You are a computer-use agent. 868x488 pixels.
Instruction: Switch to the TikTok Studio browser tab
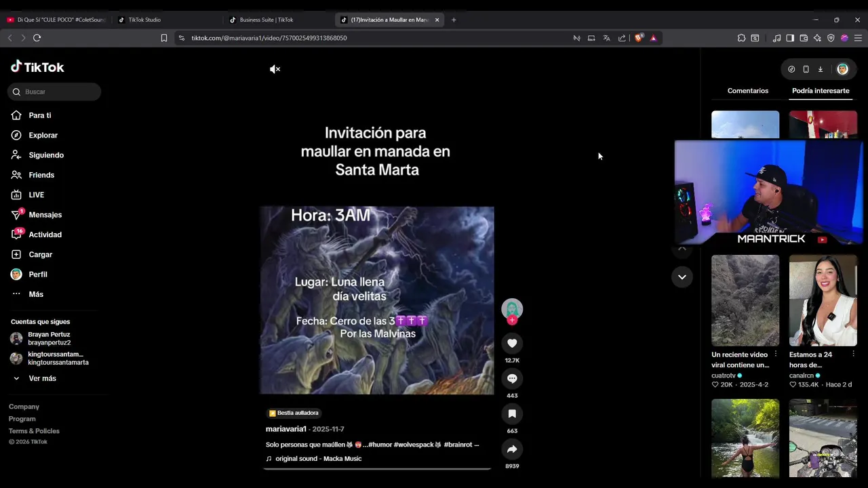pyautogui.click(x=166, y=20)
